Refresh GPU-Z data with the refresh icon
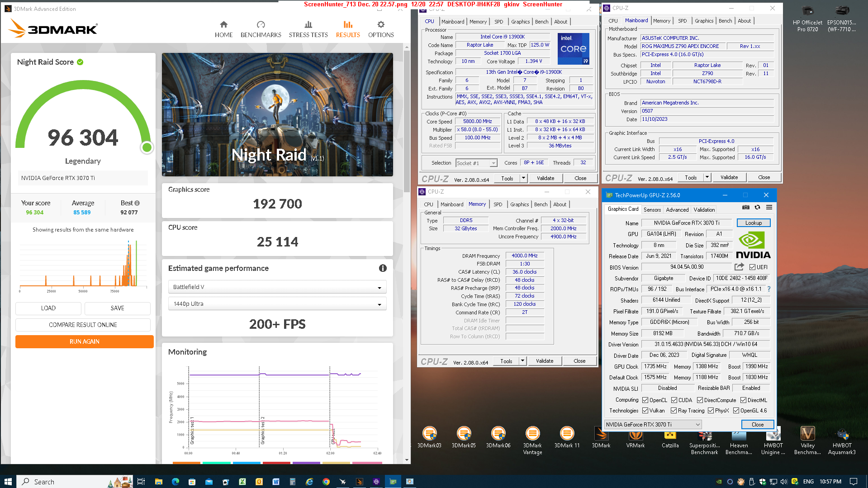868x488 pixels. pyautogui.click(x=757, y=207)
